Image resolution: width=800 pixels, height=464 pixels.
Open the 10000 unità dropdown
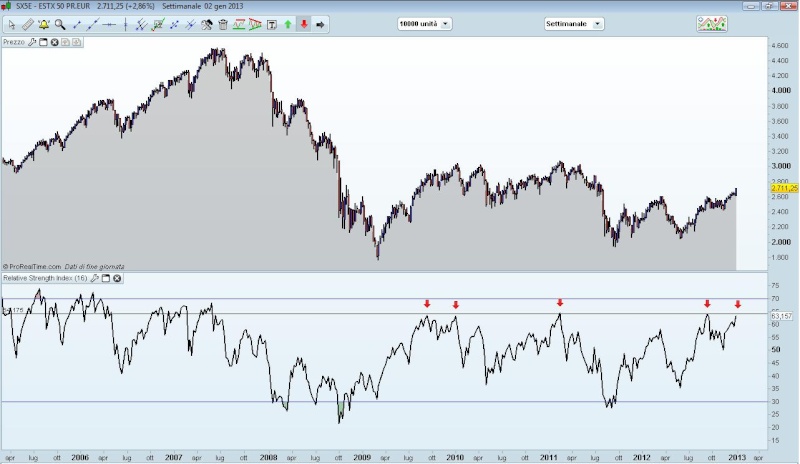pos(424,24)
